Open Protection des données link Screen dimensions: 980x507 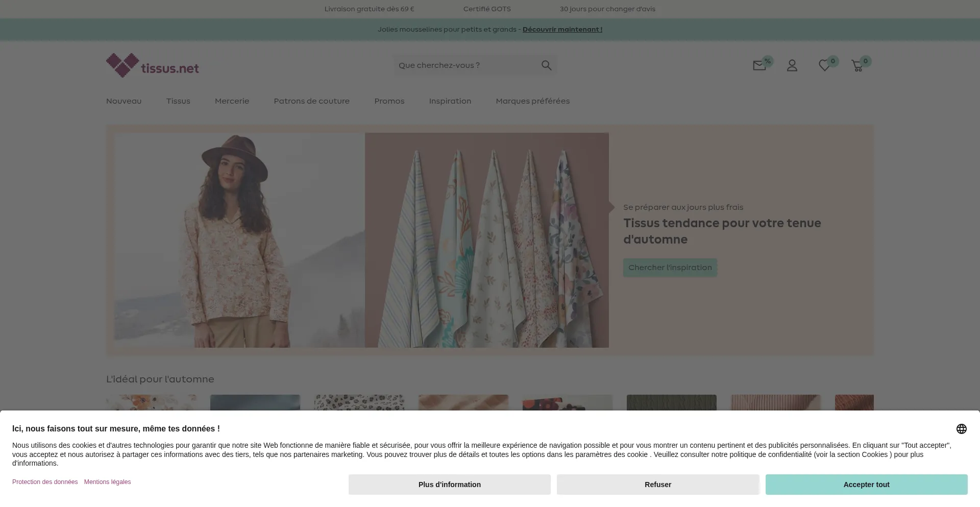pos(45,482)
